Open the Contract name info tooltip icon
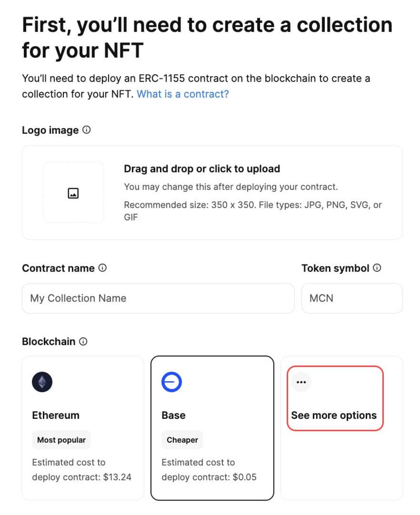420x515 pixels. pyautogui.click(x=102, y=268)
